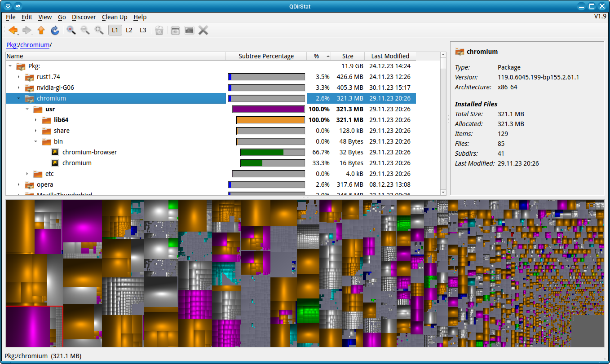This screenshot has height=364, width=610.
Task: Click the rust1.74 package icon
Action: (x=29, y=77)
